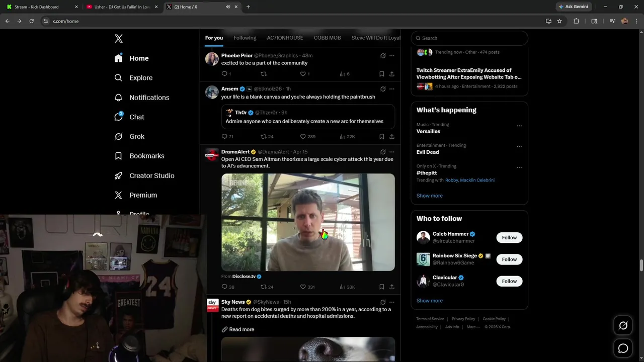
Task: Switch to the AC7IONHOUSE tab
Action: pos(285,38)
